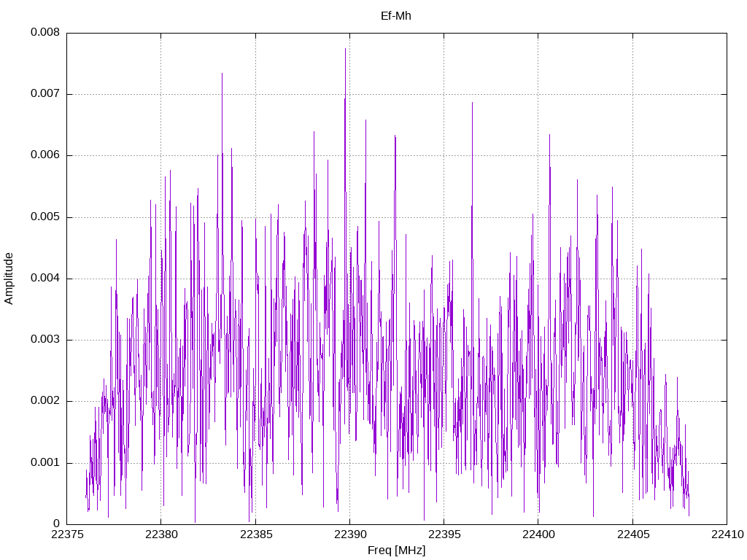Click the plot title Ef-Mh
Screen dimensions: 747x560
click(395, 16)
